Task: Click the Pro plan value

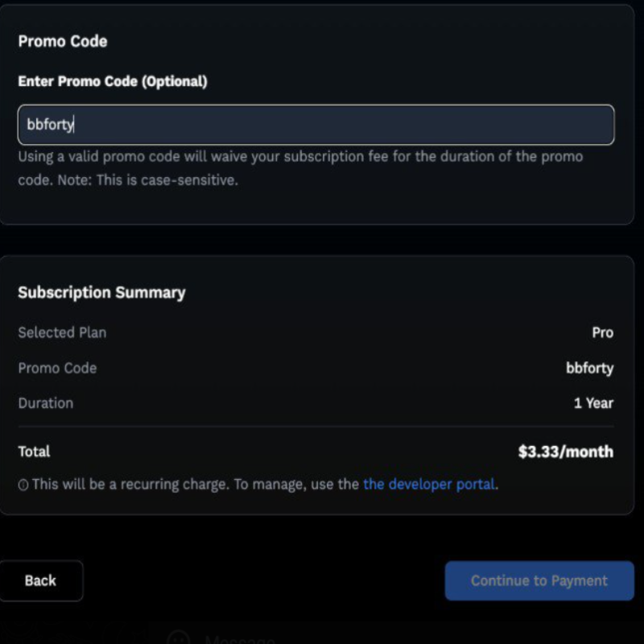Action: point(602,332)
